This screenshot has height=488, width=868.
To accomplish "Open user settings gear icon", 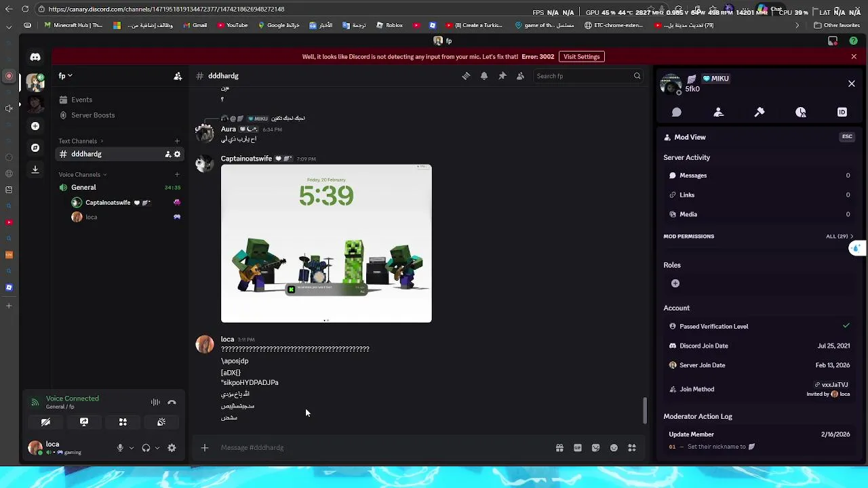I will tap(172, 448).
